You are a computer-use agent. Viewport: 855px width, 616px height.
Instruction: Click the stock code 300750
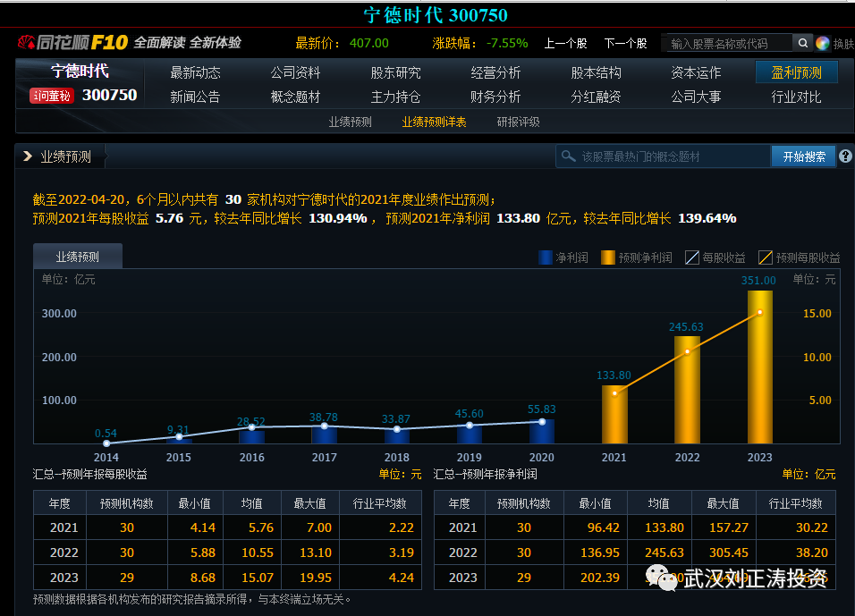click(110, 95)
